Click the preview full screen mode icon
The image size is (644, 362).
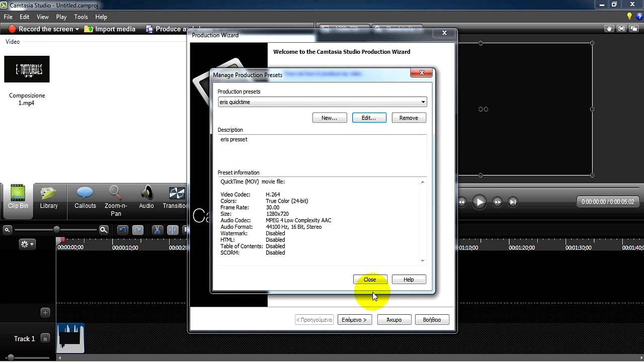(621, 29)
